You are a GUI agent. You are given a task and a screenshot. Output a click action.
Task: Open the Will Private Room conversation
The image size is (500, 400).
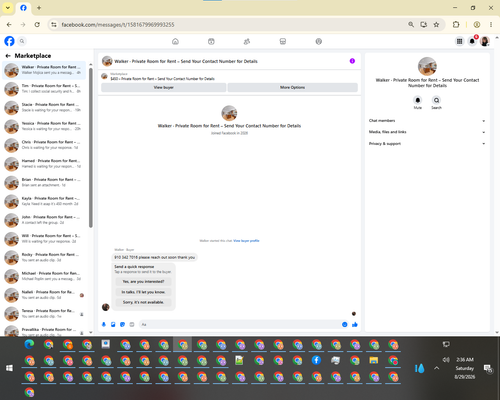pos(44,239)
